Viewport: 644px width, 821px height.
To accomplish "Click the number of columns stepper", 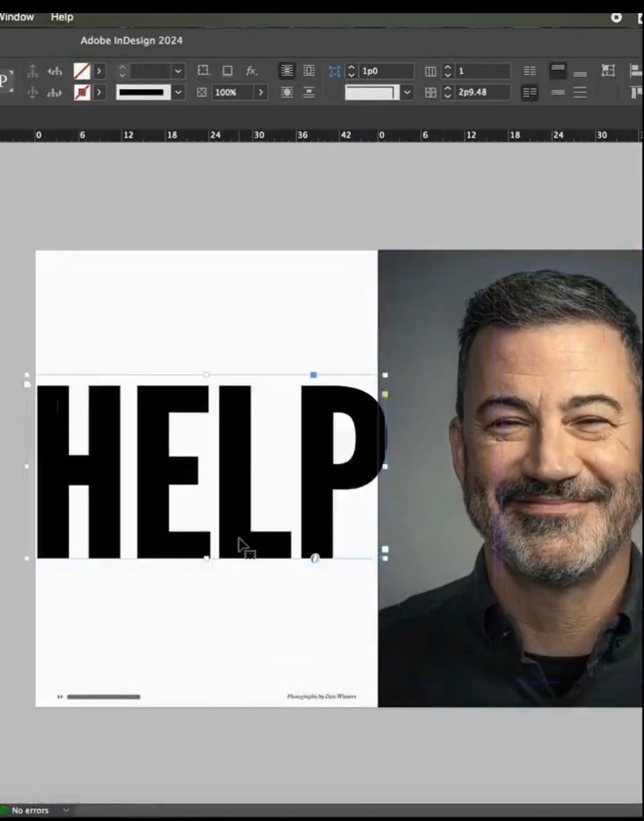I will point(448,71).
